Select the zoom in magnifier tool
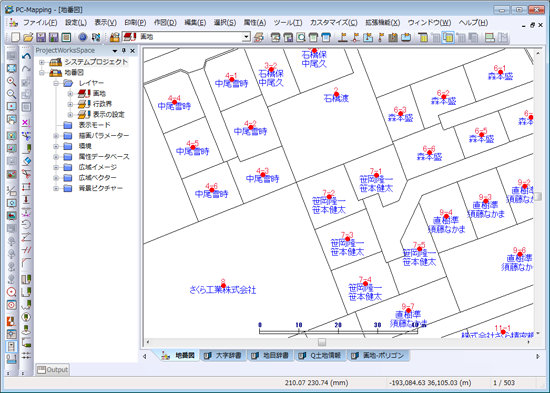Image resolution: width=550 pixels, height=393 pixels. [12, 81]
